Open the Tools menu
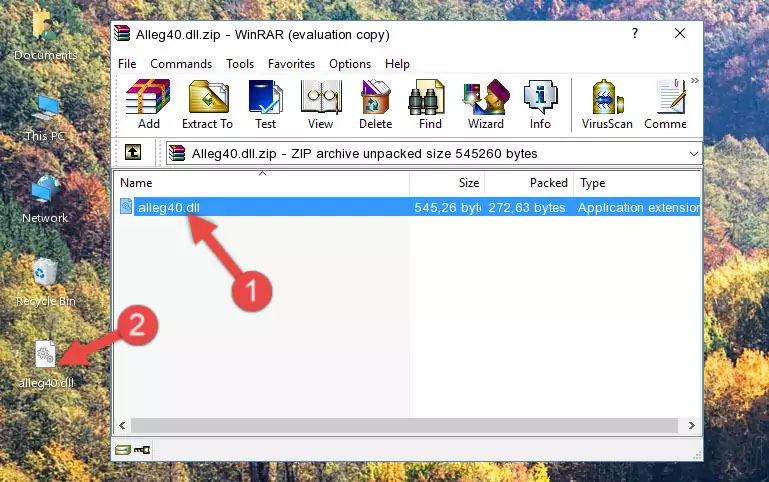Screen dimensions: 769x482 coord(240,64)
